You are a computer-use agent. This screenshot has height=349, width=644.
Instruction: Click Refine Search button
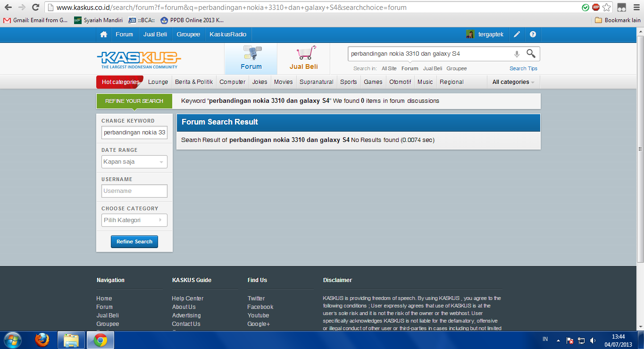click(134, 241)
